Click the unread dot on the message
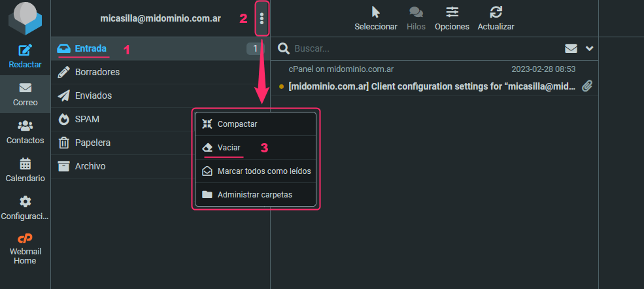644x289 pixels. coord(281,86)
